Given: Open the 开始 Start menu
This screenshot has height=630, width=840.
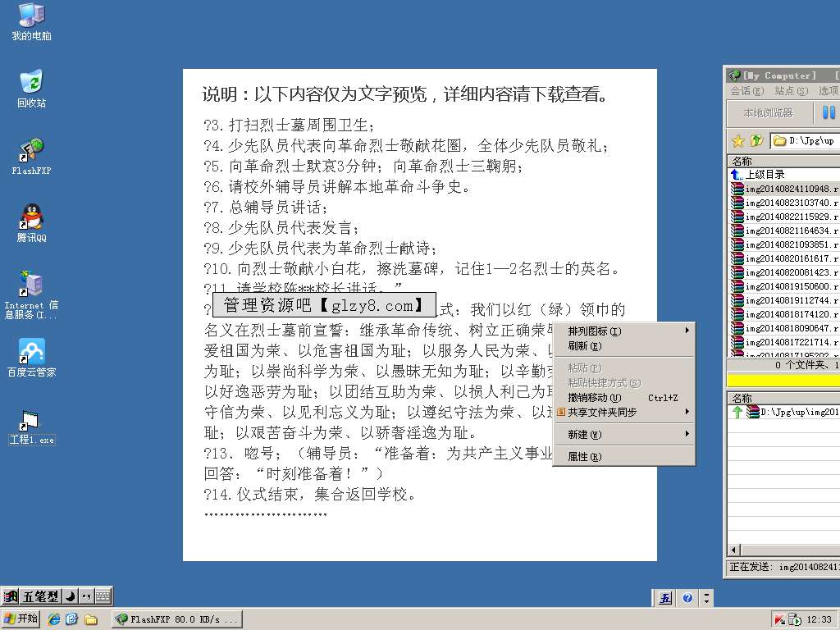Looking at the screenshot, I should pyautogui.click(x=21, y=619).
